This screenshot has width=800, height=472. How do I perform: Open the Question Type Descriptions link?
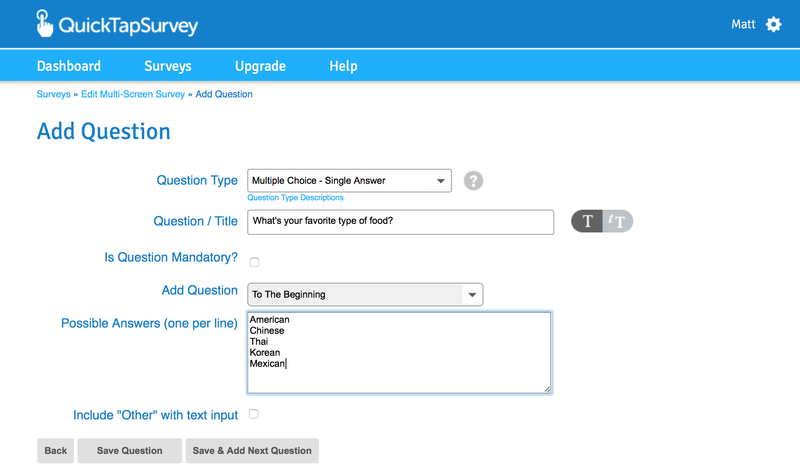[x=295, y=198]
